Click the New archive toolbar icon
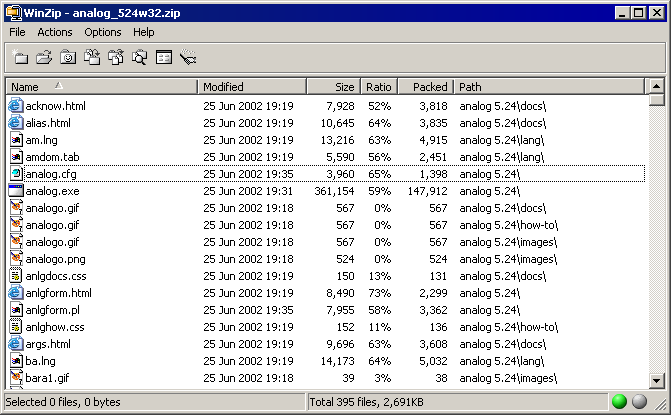The image size is (671, 415). 21,58
